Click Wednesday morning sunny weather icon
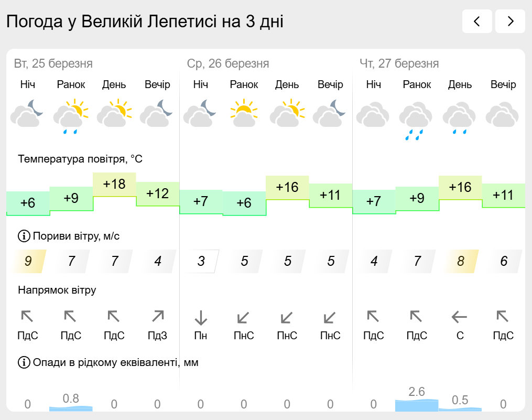This screenshot has height=420, width=532. [244, 113]
